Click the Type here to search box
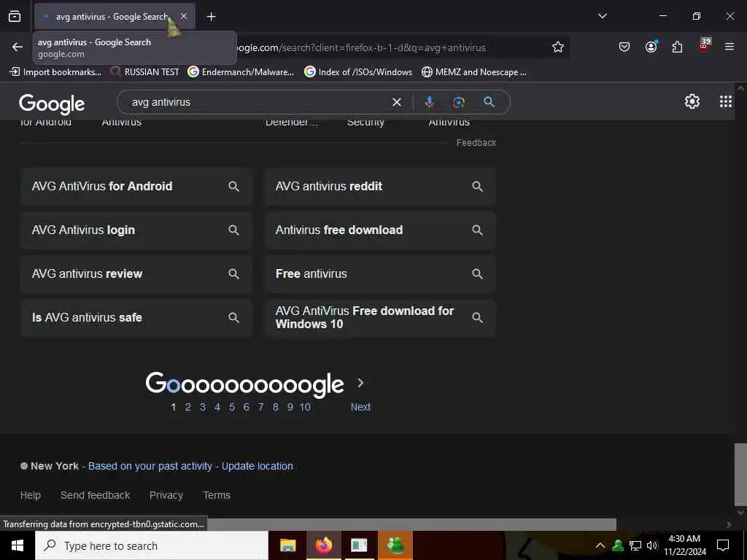The image size is (747, 560). (x=152, y=545)
